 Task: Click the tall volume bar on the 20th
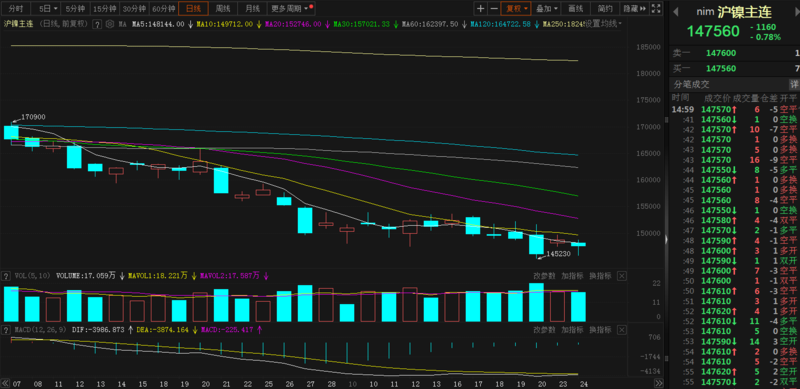click(536, 302)
